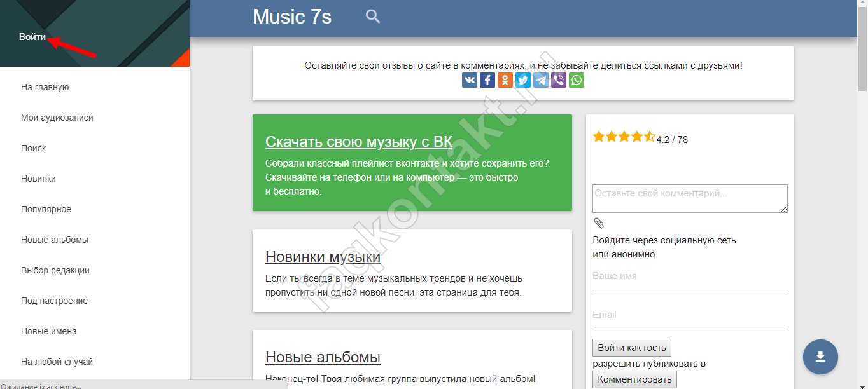Share the page on Facebook
The image size is (868, 389).
click(x=487, y=80)
